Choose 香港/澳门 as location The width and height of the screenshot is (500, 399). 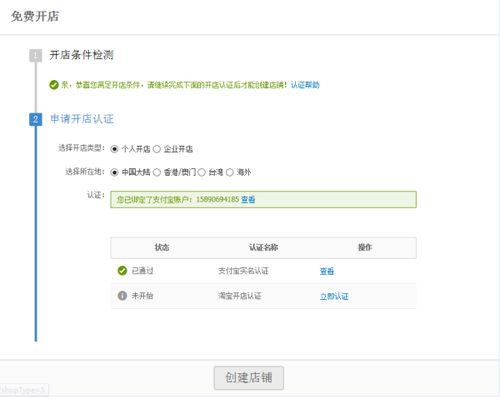[157, 172]
